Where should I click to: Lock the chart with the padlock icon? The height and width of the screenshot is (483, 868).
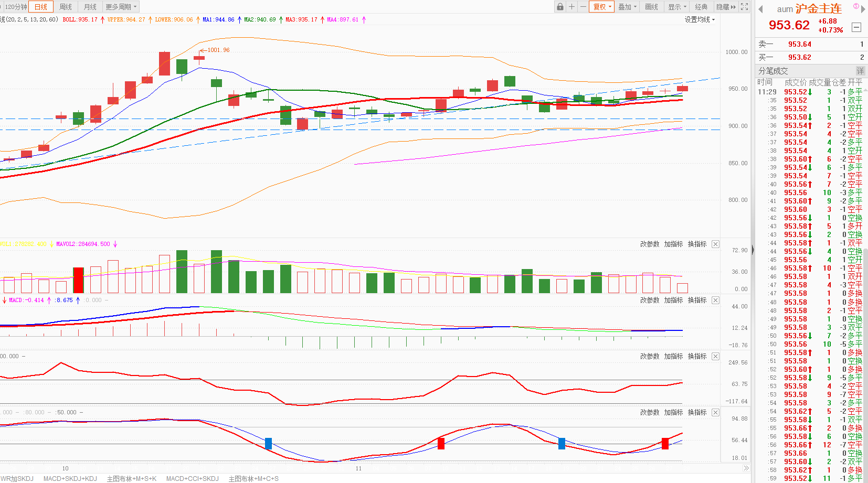(560, 7)
